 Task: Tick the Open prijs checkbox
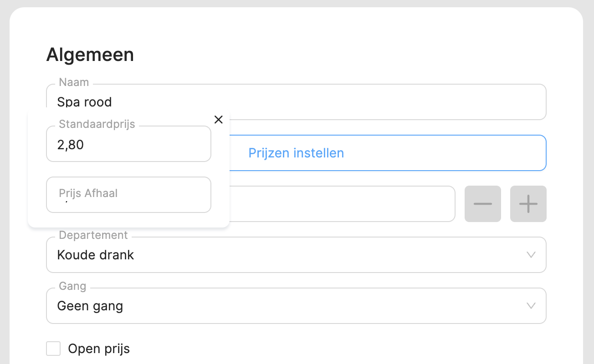tap(53, 349)
